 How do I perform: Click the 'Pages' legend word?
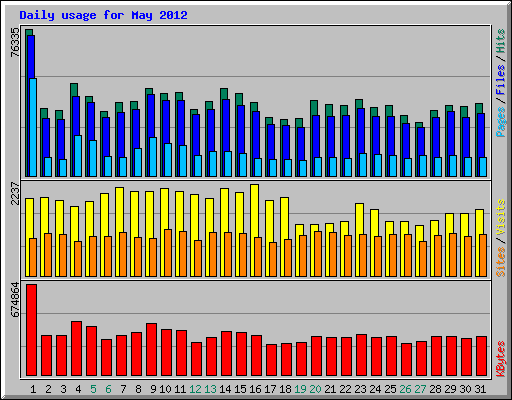click(x=501, y=122)
